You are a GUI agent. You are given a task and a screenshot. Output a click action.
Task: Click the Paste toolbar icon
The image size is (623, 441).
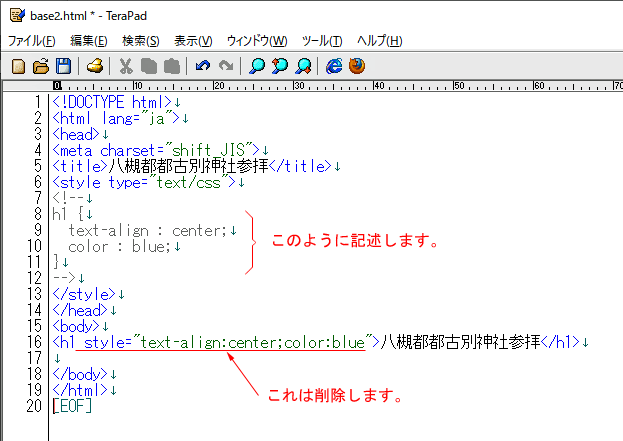172,66
